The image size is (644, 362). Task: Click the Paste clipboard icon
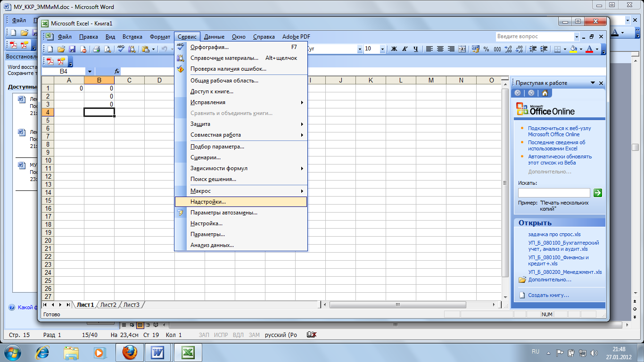pyautogui.click(x=146, y=49)
